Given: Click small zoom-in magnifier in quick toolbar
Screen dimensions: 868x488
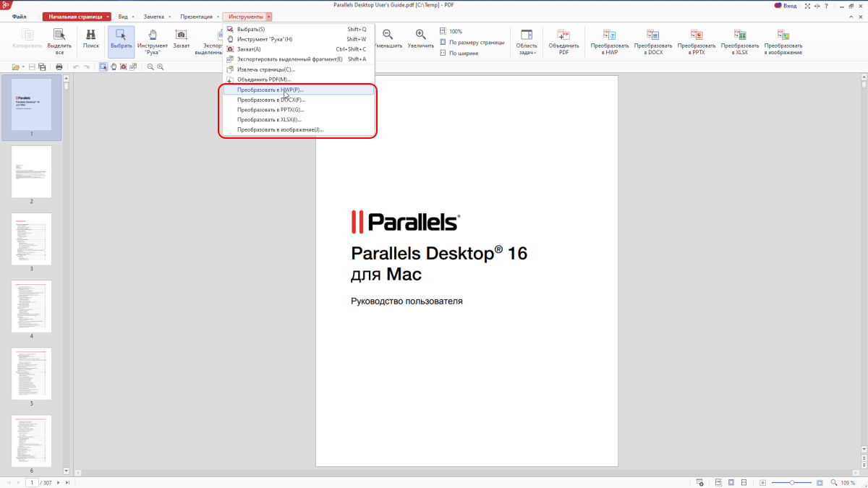Looking at the screenshot, I should [x=161, y=67].
